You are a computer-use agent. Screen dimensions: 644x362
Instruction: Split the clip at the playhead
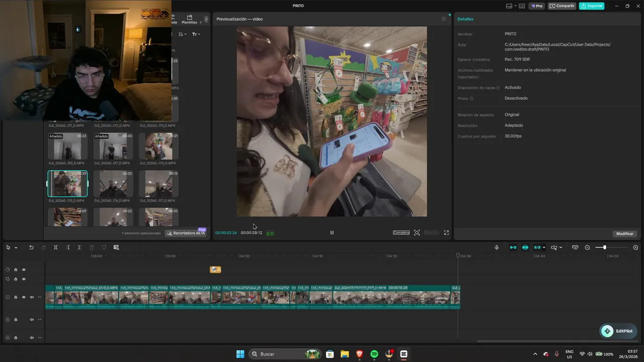(55, 247)
